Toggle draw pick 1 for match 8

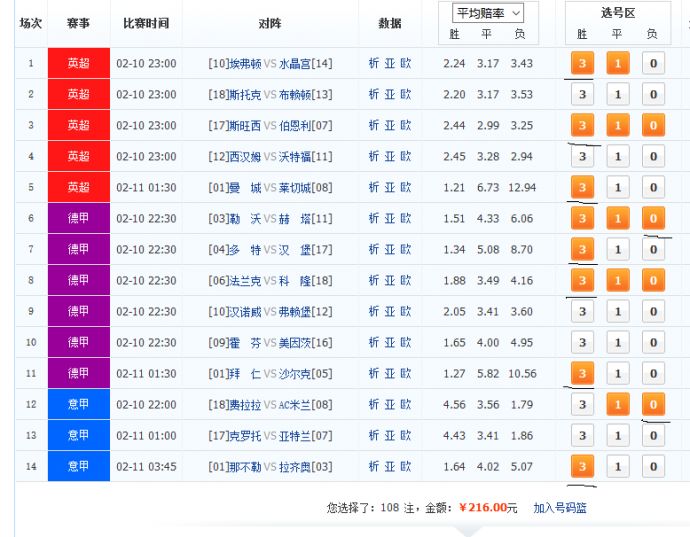point(618,280)
